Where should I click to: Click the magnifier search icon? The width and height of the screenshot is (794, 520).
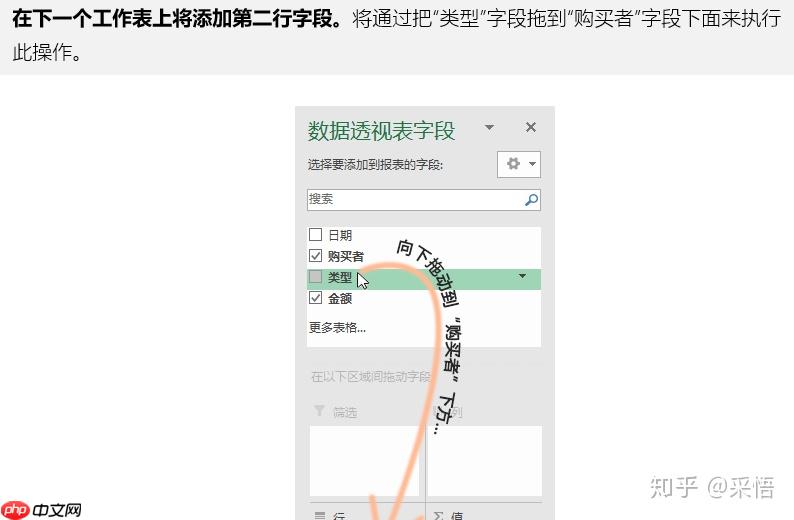coord(531,200)
